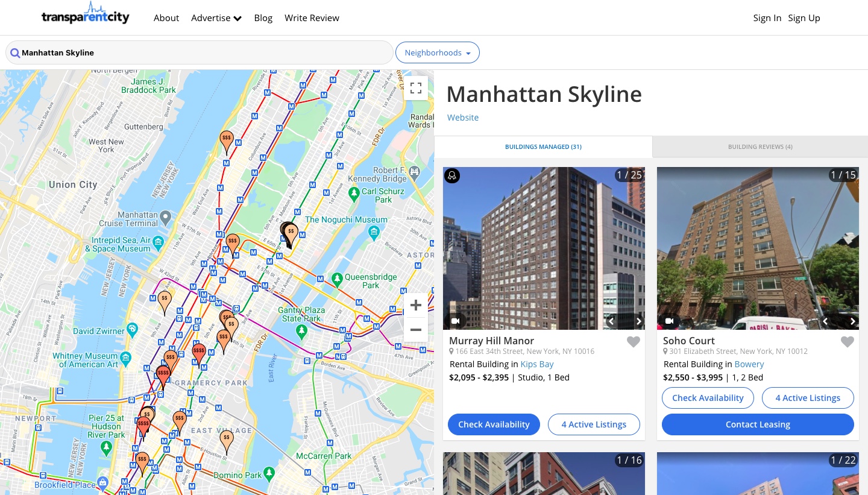The width and height of the screenshot is (868, 495).
Task: Click the video camera icon on Murray Hill Manor photo
Action: 455,321
